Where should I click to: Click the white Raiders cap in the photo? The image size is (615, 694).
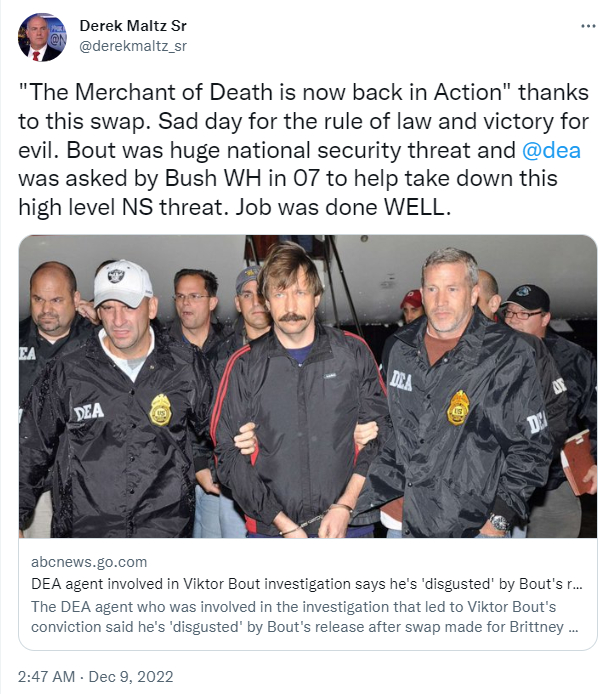(x=122, y=283)
